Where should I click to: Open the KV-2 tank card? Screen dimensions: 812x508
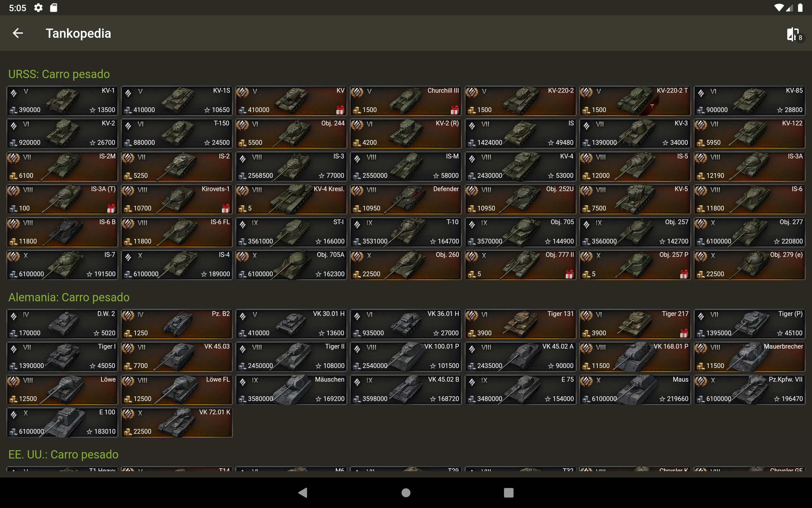pyautogui.click(x=62, y=133)
